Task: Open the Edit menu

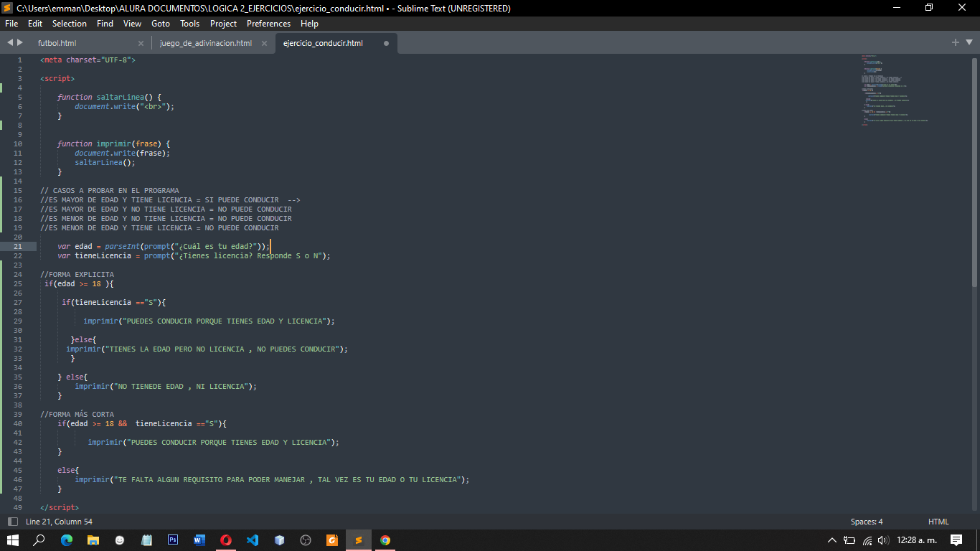Action: (35, 24)
